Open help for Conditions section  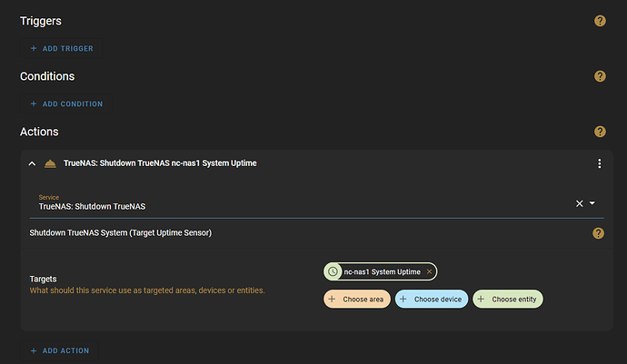[600, 76]
